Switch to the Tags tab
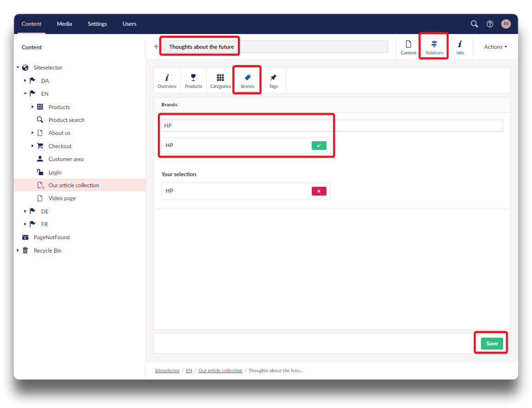 click(x=273, y=81)
